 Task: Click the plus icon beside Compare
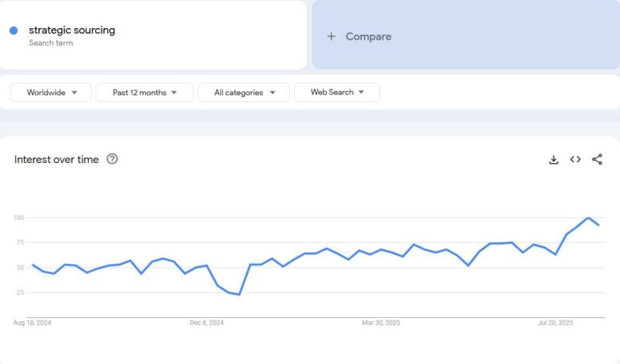(331, 36)
